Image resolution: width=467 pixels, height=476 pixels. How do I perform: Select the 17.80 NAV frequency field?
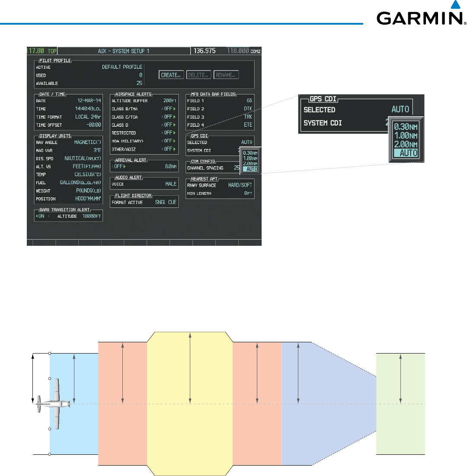[36, 51]
